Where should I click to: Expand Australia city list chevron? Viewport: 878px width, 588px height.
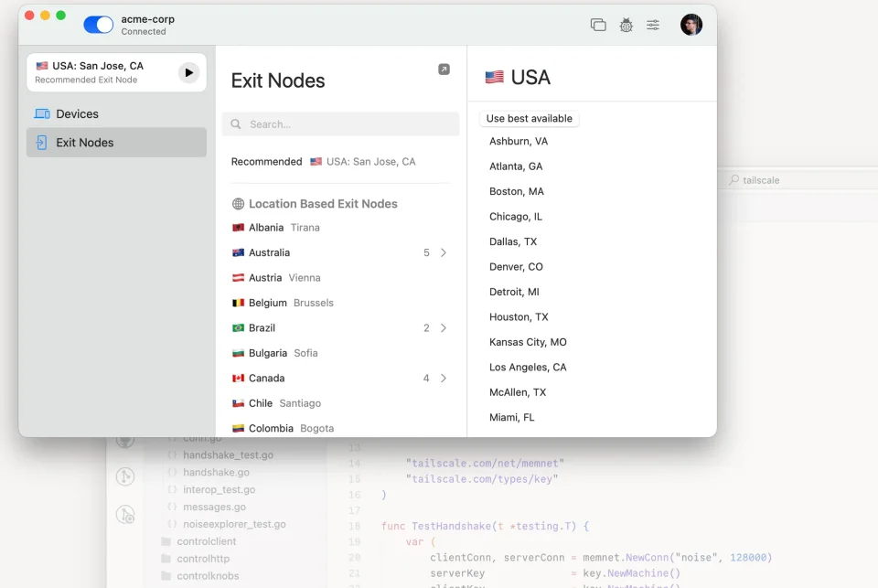[x=444, y=252]
